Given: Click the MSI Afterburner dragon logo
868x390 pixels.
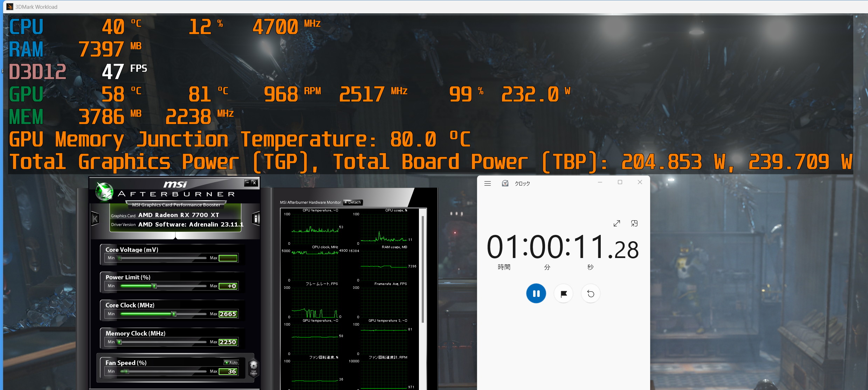Looking at the screenshot, I should coord(104,191).
